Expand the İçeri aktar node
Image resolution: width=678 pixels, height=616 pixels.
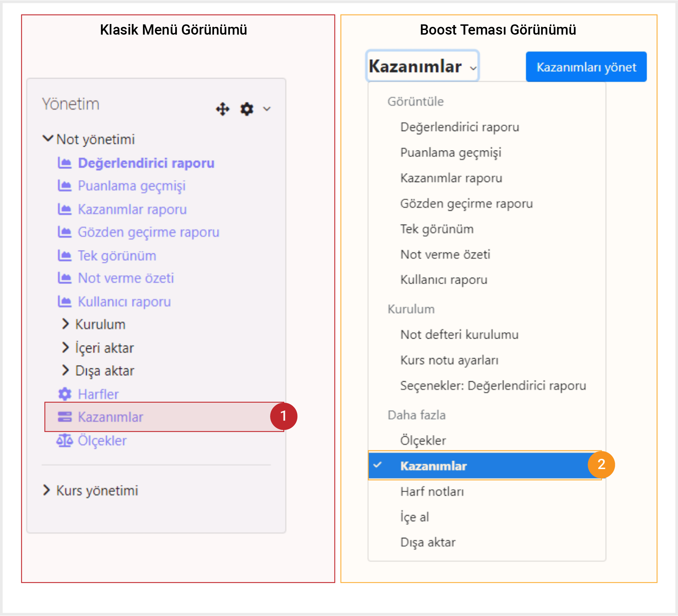coord(65,347)
